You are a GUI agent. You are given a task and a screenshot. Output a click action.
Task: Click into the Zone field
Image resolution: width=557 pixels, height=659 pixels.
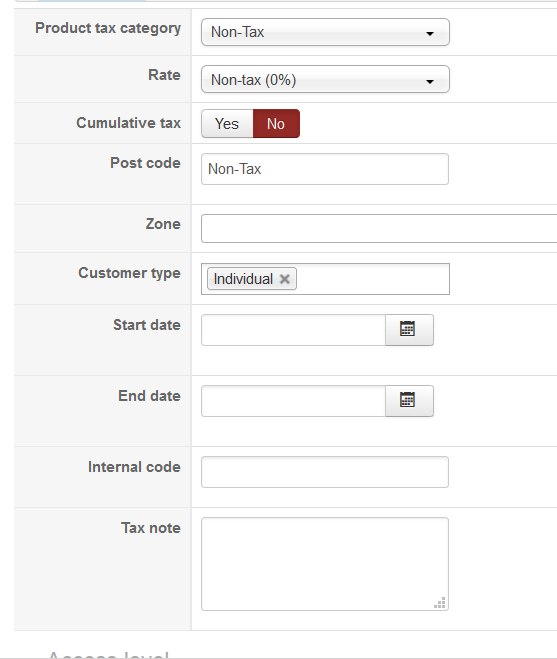pos(379,228)
